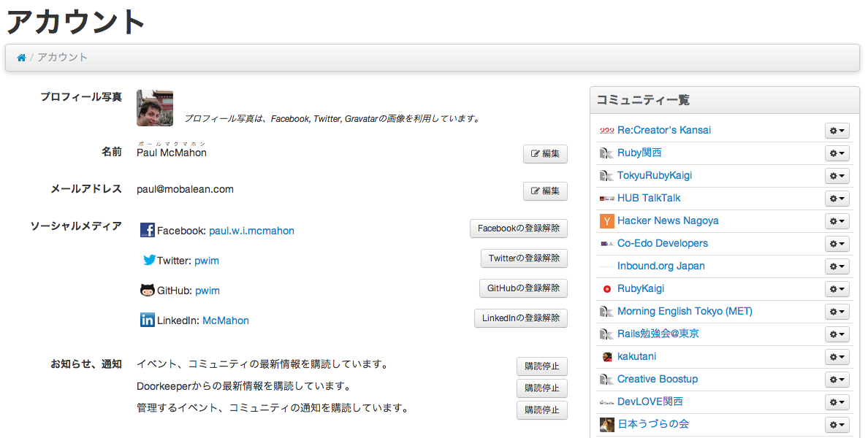Click the Morning English Tokyo logo icon

(x=606, y=312)
